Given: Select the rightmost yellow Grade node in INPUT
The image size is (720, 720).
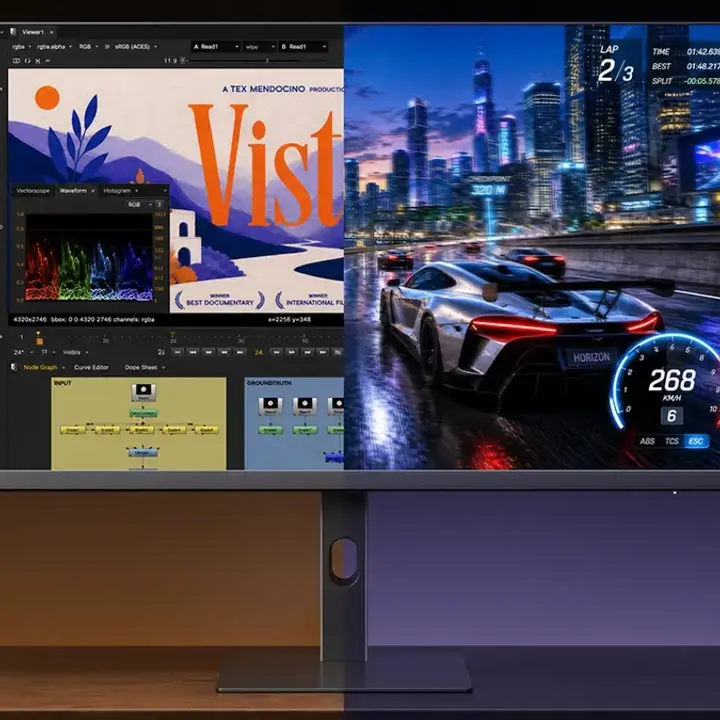Looking at the screenshot, I should [x=207, y=430].
